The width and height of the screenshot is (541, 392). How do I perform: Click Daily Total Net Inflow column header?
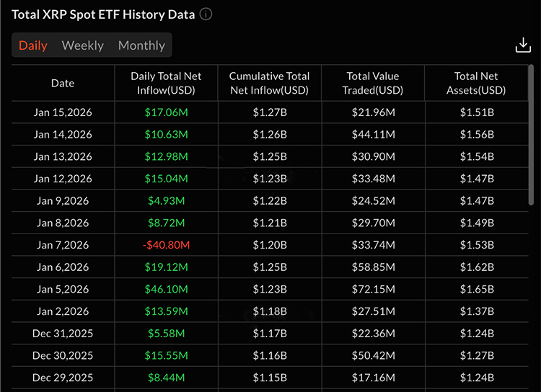[x=166, y=83]
